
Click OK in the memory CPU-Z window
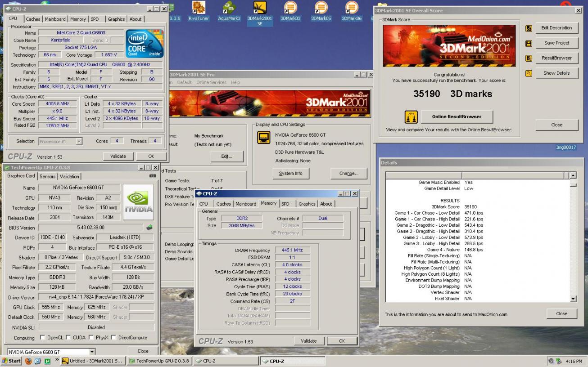[x=342, y=341]
